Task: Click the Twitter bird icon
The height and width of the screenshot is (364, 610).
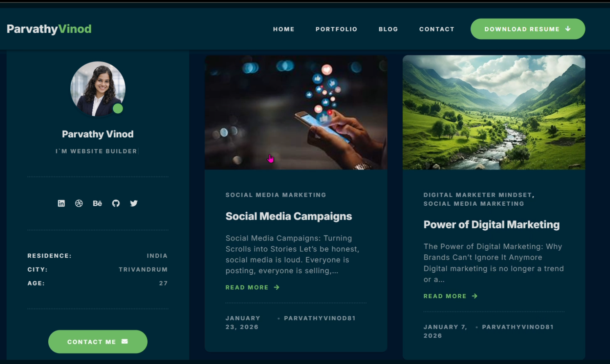Action: [134, 203]
